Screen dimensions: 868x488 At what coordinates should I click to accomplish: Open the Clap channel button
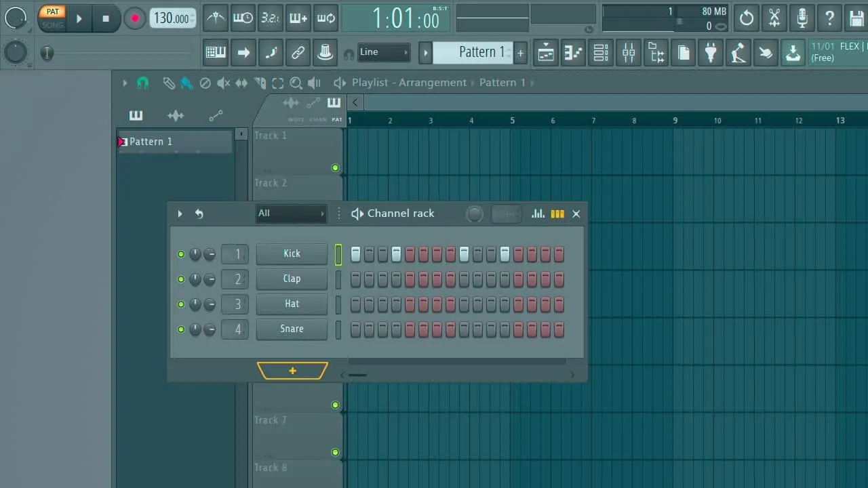pyautogui.click(x=292, y=279)
